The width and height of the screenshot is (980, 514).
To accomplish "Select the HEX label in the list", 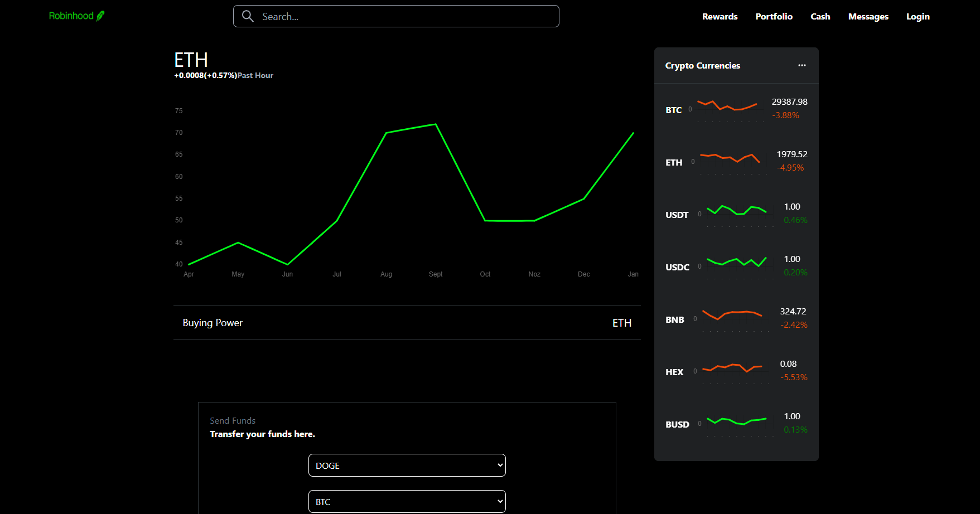I will 674,372.
